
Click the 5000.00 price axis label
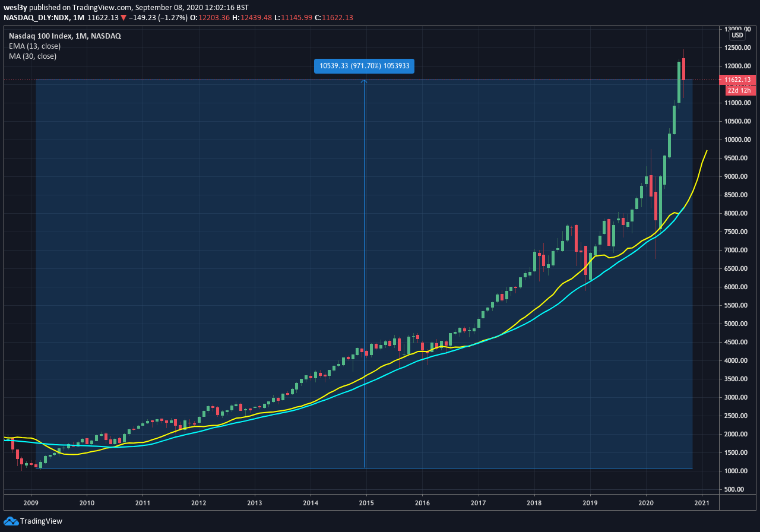point(736,324)
